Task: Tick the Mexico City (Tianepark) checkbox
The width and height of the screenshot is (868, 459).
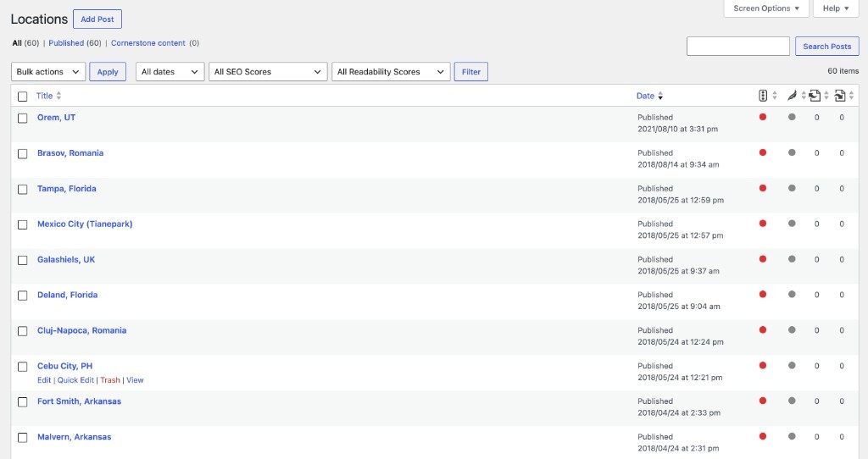Action: tap(23, 224)
